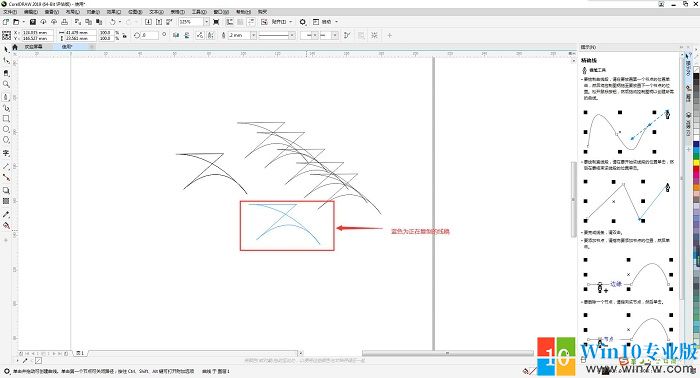The height and width of the screenshot is (378, 700).
Task: Click the Undo arrow icon
Action: point(112,21)
